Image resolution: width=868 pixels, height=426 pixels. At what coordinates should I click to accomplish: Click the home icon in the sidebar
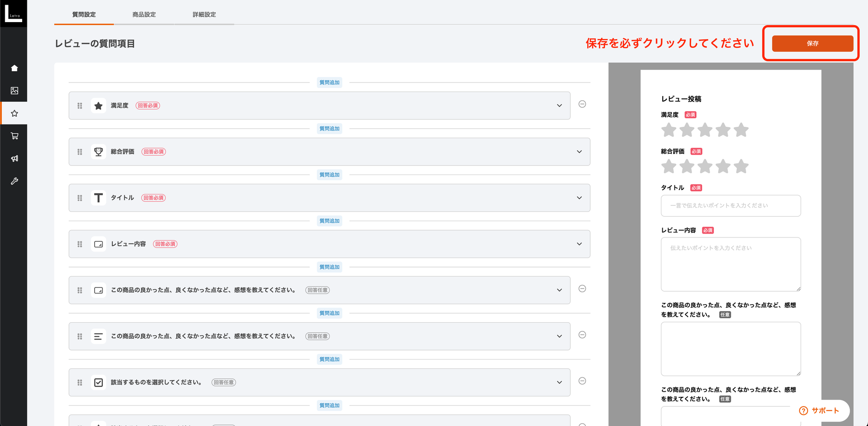[14, 68]
